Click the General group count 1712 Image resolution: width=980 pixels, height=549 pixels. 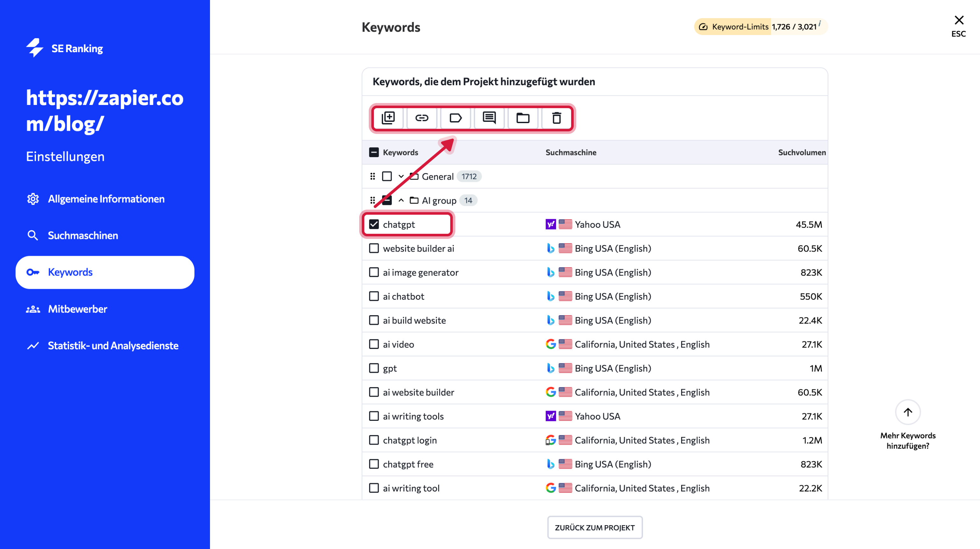point(469,177)
